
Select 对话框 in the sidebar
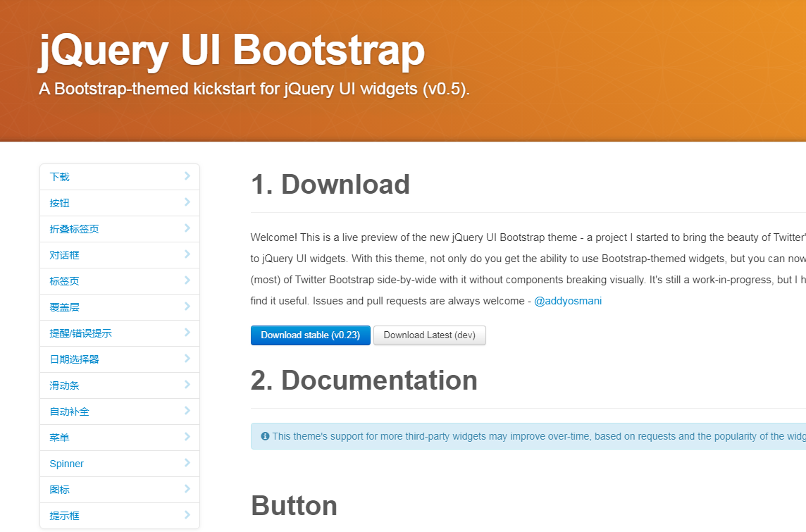pyautogui.click(x=119, y=255)
